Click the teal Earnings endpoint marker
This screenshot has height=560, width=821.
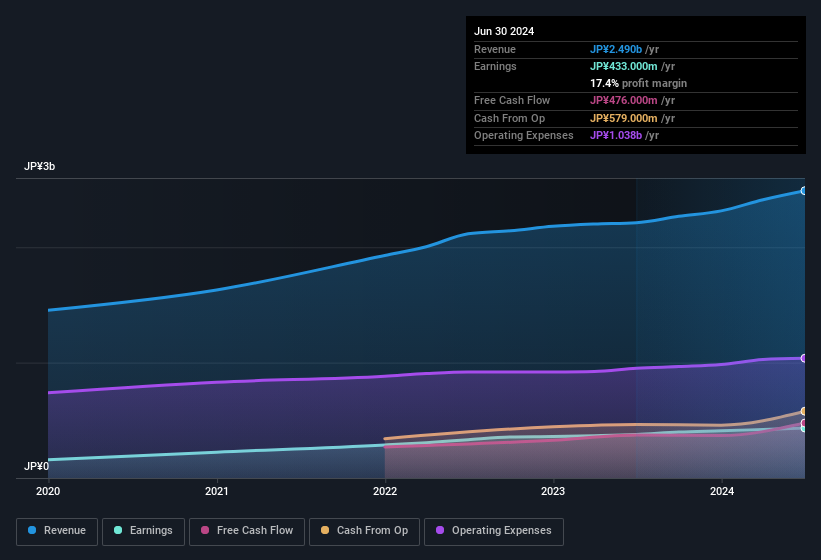tap(804, 429)
